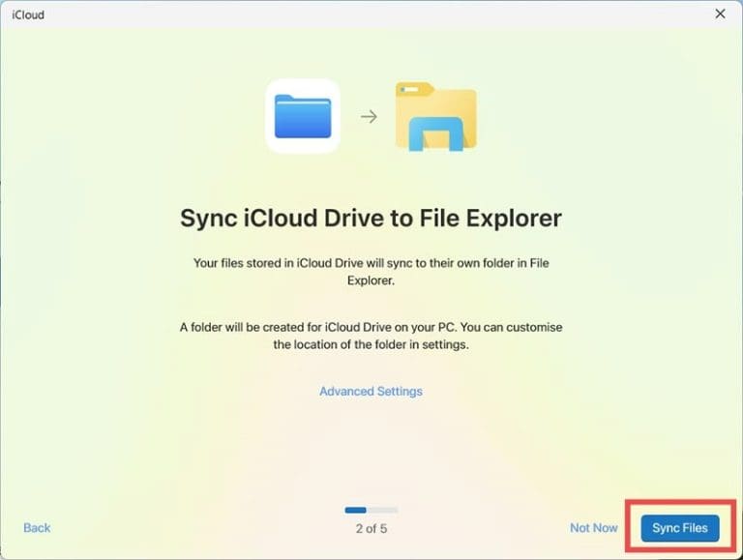Open Advanced Settings
The height and width of the screenshot is (560, 743).
371,392
